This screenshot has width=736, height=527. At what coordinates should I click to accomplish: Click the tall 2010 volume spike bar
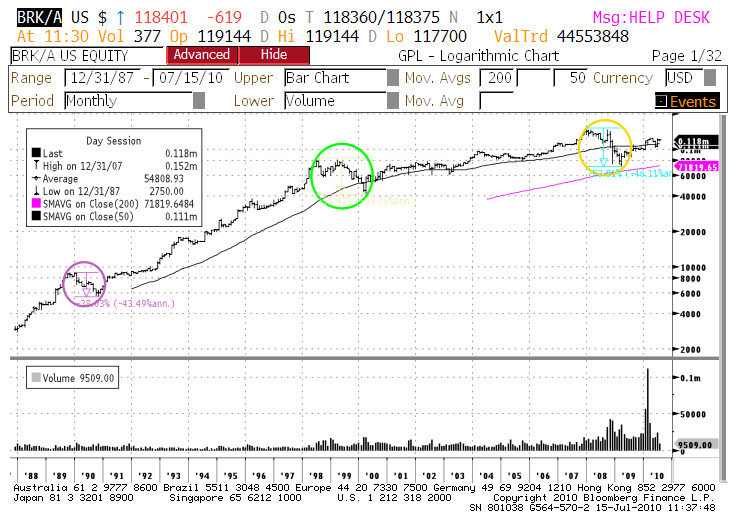click(x=648, y=409)
